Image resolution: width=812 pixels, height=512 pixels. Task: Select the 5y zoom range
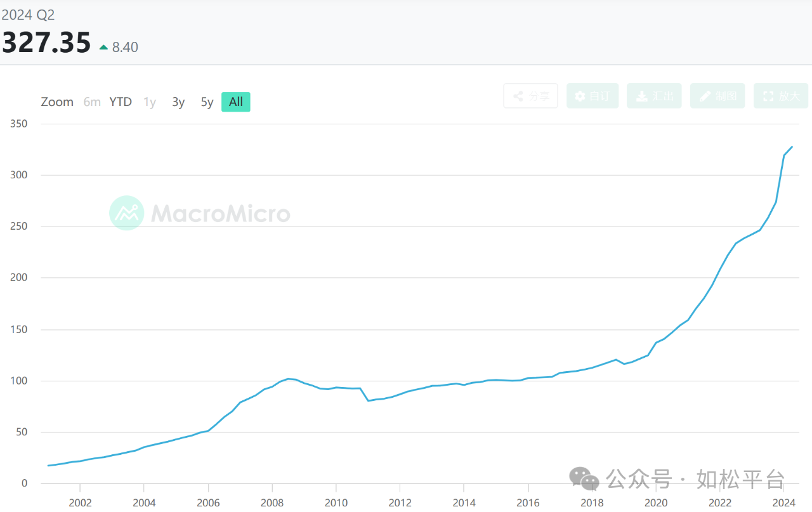click(207, 102)
